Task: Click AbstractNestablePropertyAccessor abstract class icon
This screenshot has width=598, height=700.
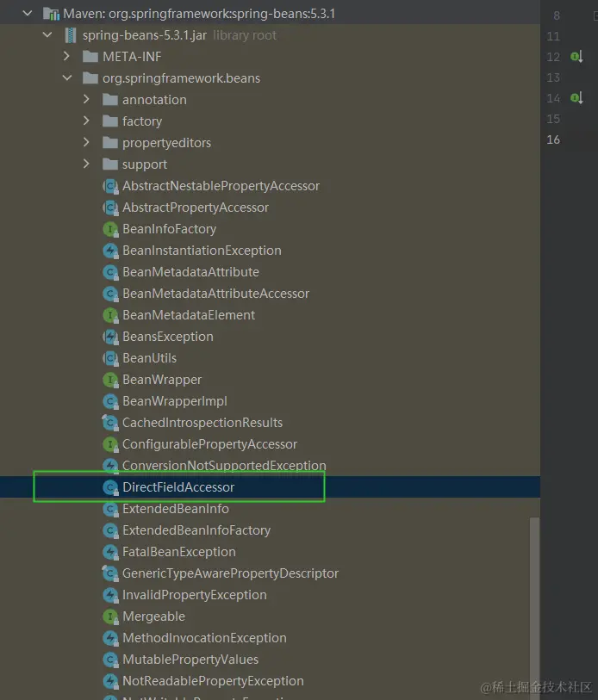Action: (110, 186)
